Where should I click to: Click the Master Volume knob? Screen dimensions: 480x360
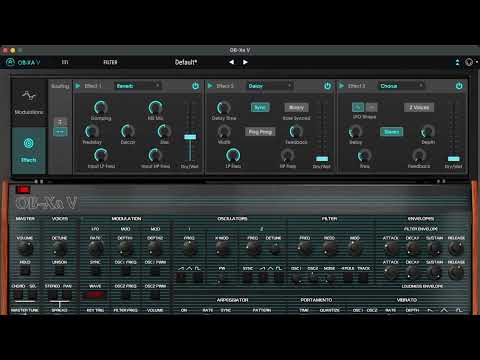pyautogui.click(x=25, y=248)
